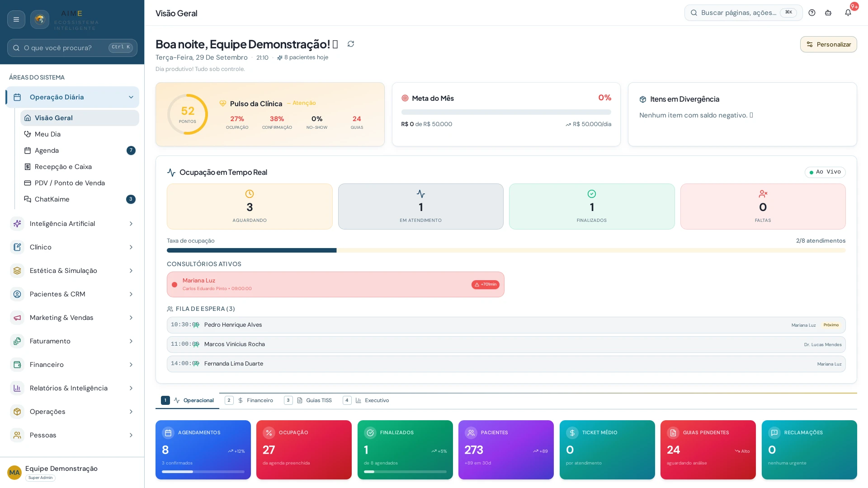Open Recepção e Caixa page

tap(80, 167)
